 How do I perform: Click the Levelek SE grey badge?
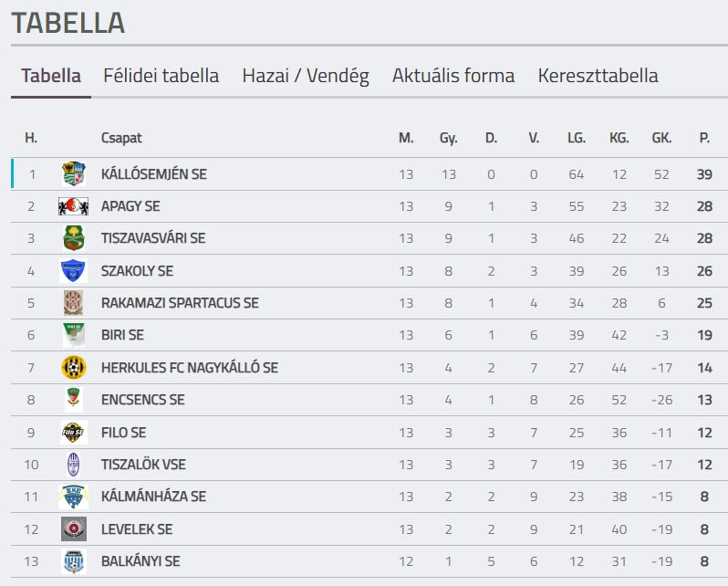click(74, 528)
